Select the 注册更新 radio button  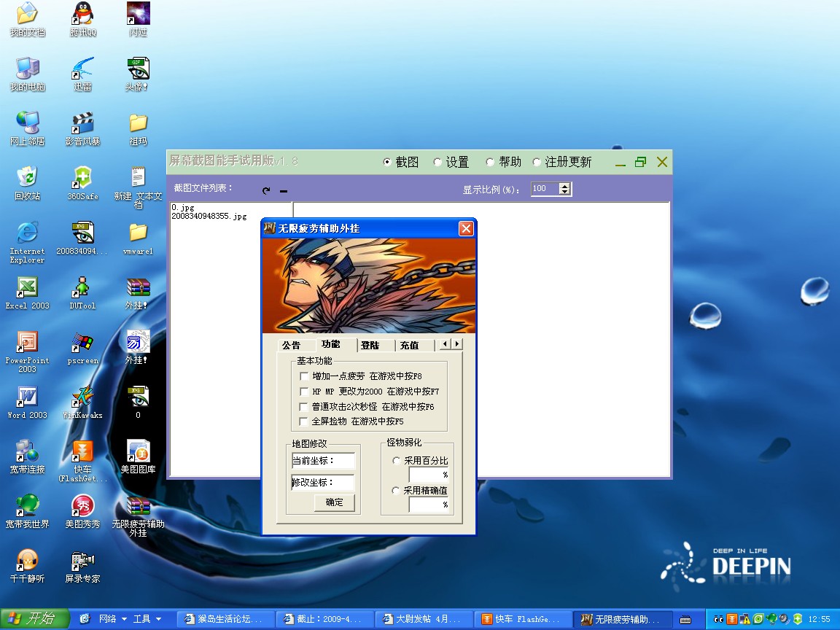pos(536,162)
